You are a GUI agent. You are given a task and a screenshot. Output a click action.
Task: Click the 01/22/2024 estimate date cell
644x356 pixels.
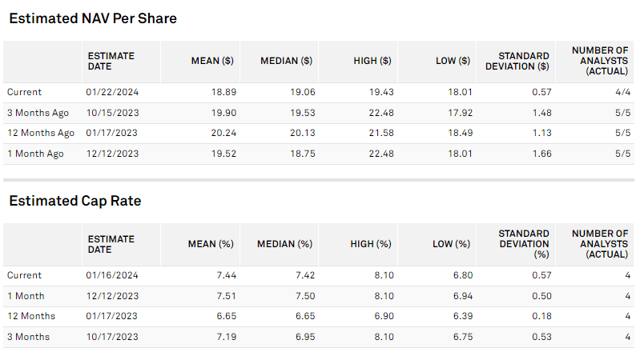[x=109, y=92]
